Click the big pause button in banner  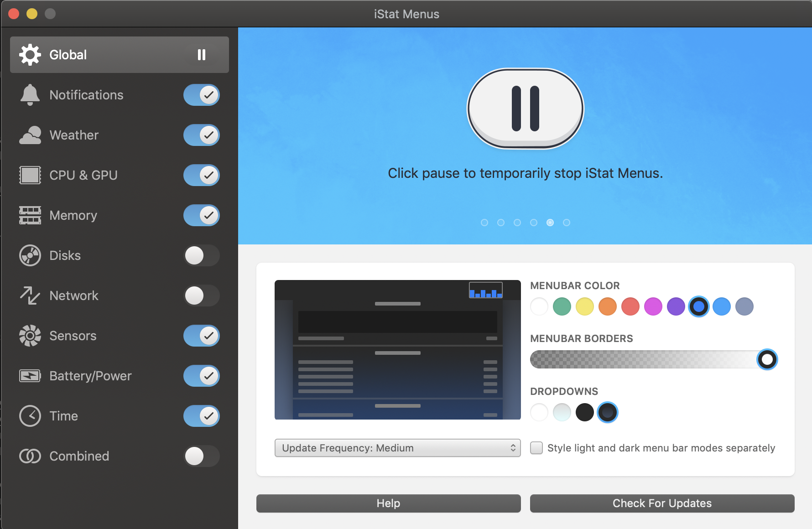tap(526, 109)
